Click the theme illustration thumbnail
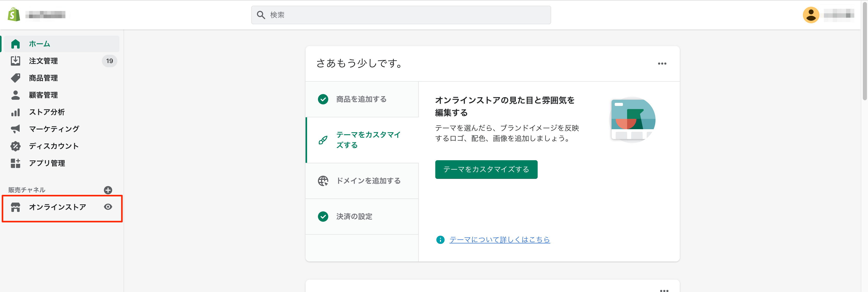Viewport: 868px width, 292px height. pyautogui.click(x=633, y=120)
